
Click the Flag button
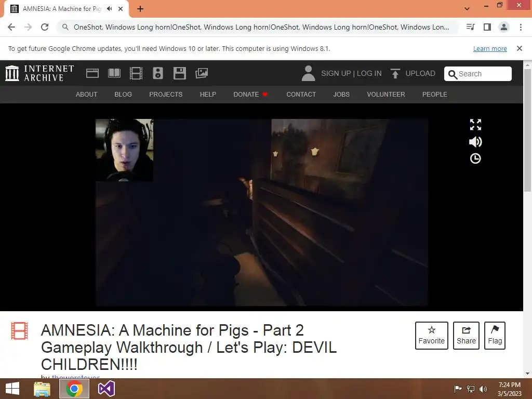tap(495, 336)
